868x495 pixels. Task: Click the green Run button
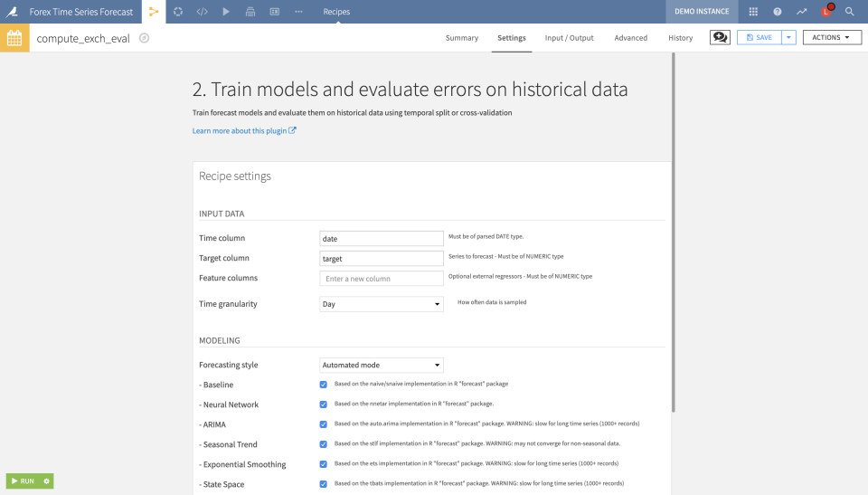coord(23,481)
